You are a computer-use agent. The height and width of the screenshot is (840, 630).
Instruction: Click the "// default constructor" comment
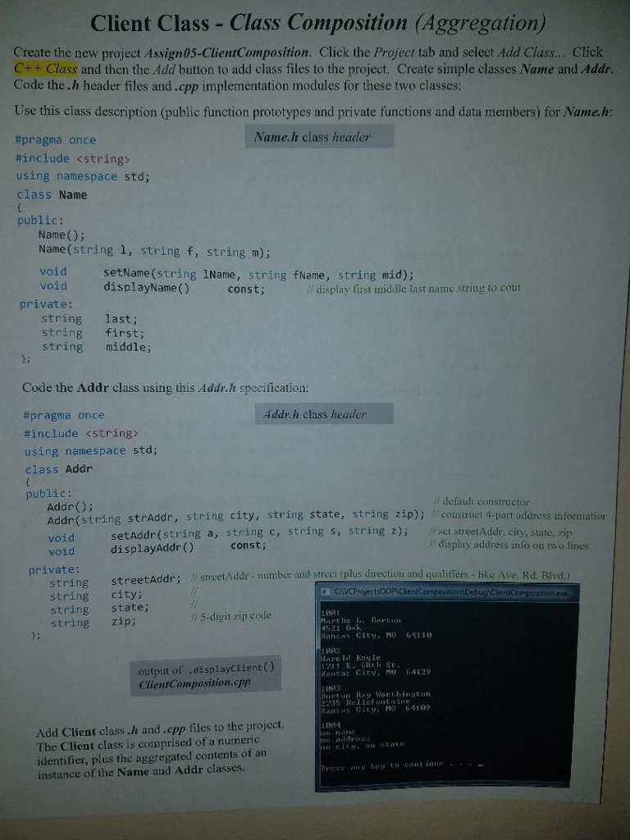pyautogui.click(x=482, y=502)
